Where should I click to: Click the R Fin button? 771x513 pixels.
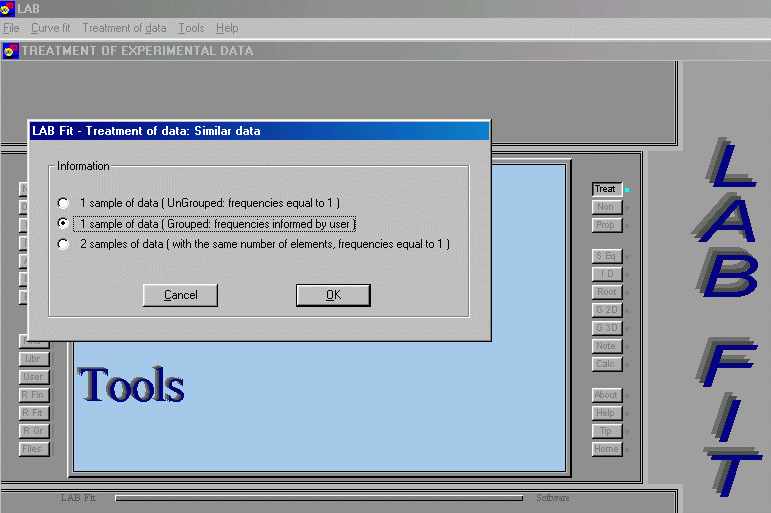34,395
